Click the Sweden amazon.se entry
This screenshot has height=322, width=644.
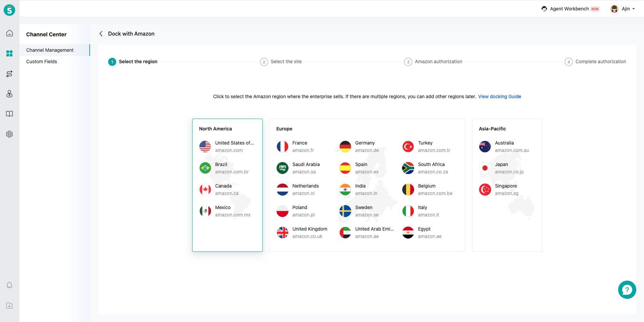click(359, 211)
